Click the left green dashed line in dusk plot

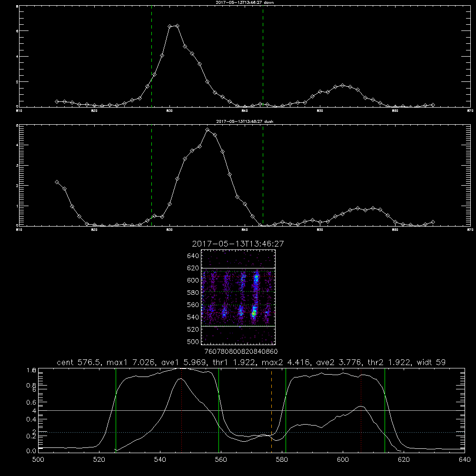coord(151,176)
